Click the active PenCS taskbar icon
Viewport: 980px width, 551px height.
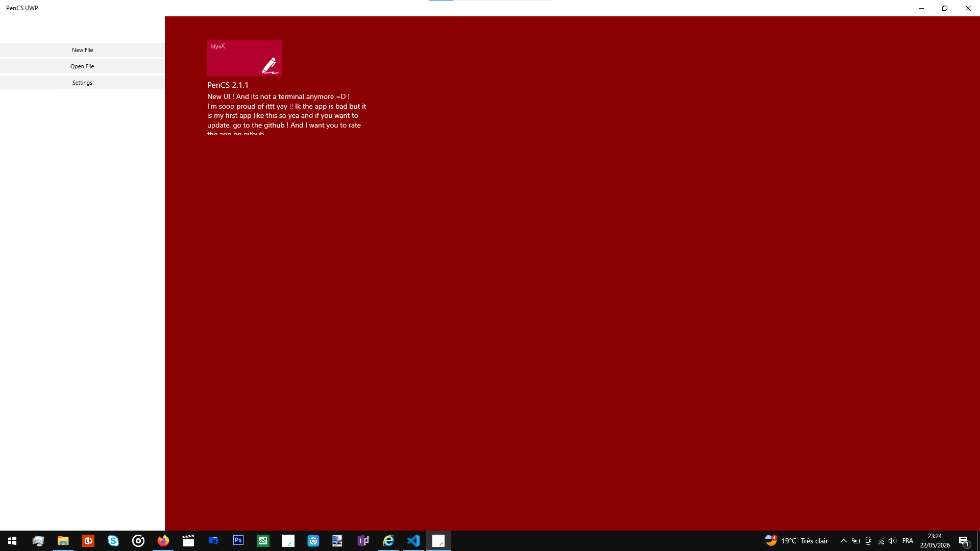438,541
